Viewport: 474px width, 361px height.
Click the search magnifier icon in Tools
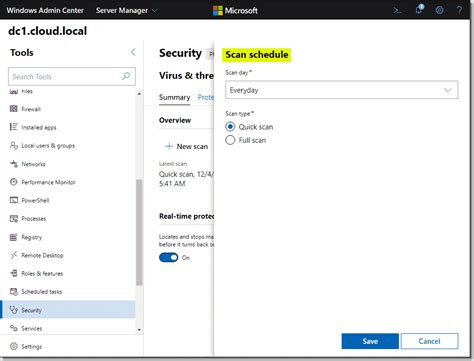[x=126, y=76]
